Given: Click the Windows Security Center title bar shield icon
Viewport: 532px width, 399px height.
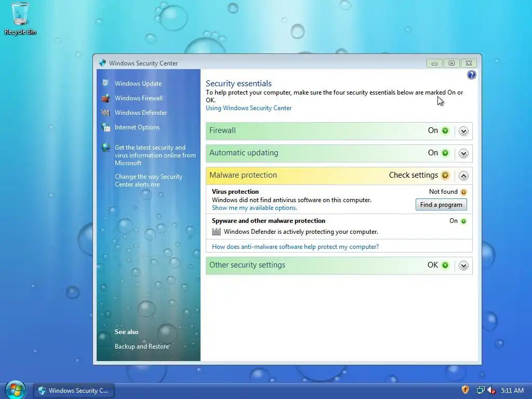Looking at the screenshot, I should tap(102, 63).
